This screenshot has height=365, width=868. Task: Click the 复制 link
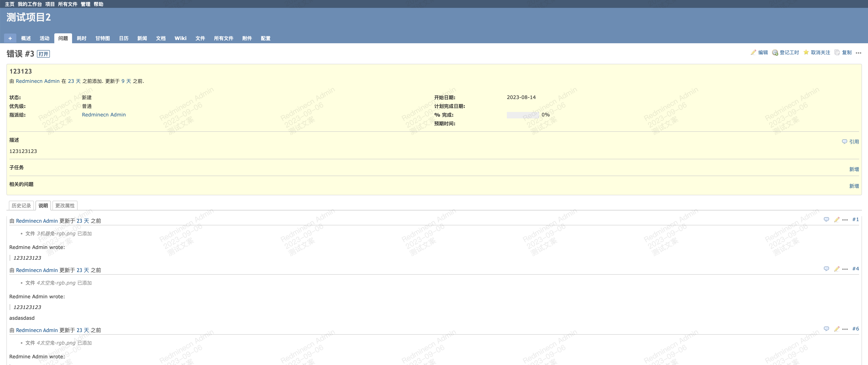847,52
